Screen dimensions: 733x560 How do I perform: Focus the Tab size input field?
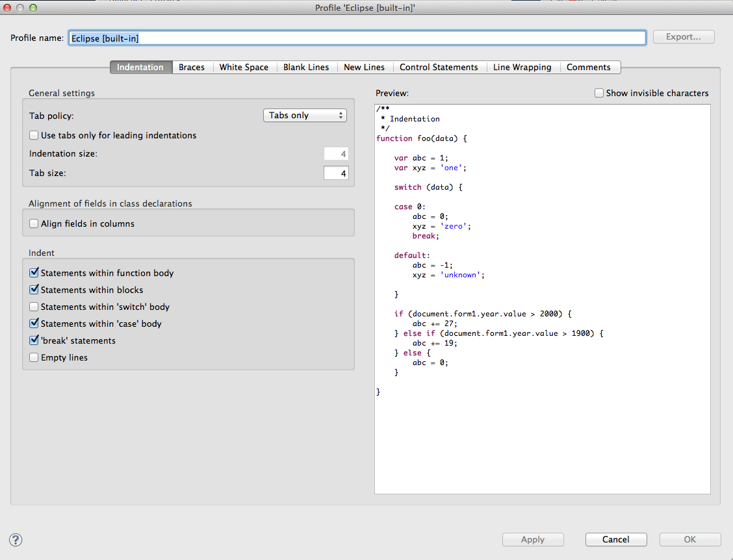pos(336,173)
